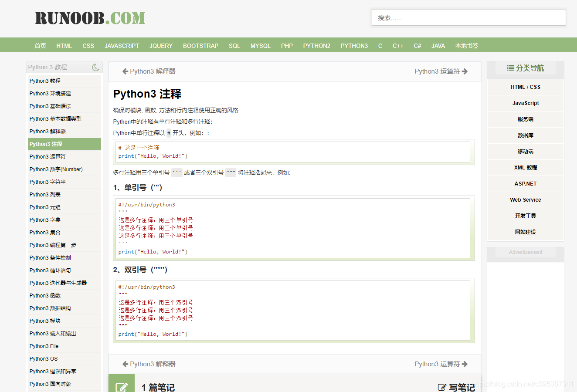Viewport: 577px width, 392px height.
Task: Open Python3 解释器 in the sidebar list
Action: [x=64, y=132]
